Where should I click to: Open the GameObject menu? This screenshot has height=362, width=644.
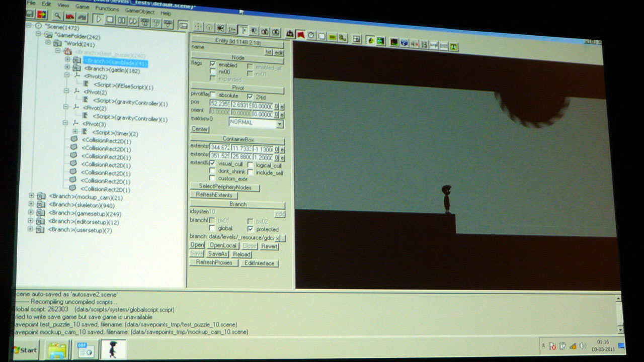coord(139,11)
